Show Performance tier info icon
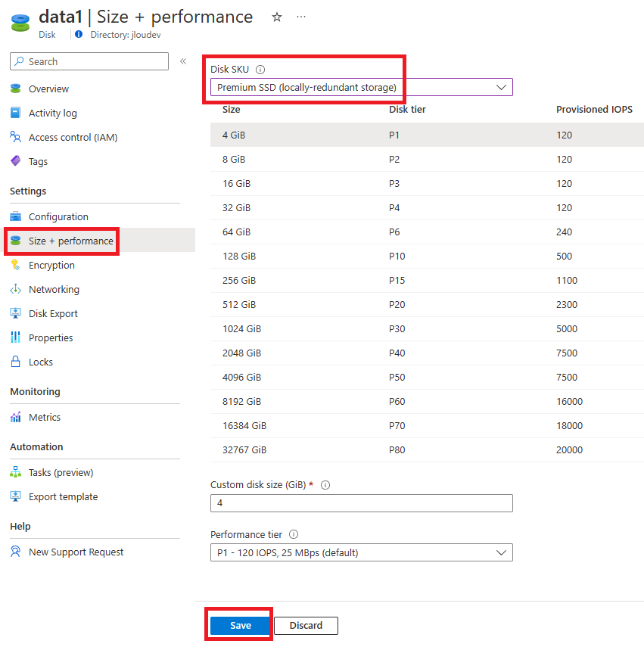The height and width of the screenshot is (650, 644). (x=294, y=534)
